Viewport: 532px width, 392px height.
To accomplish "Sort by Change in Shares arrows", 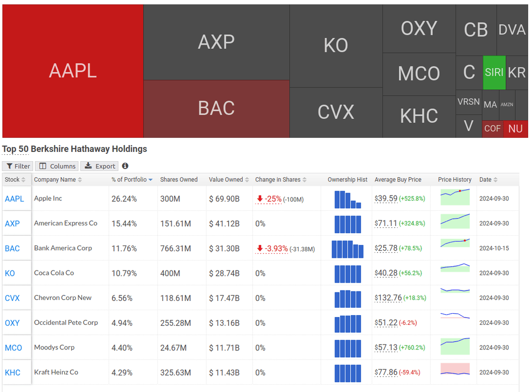I will [x=304, y=180].
